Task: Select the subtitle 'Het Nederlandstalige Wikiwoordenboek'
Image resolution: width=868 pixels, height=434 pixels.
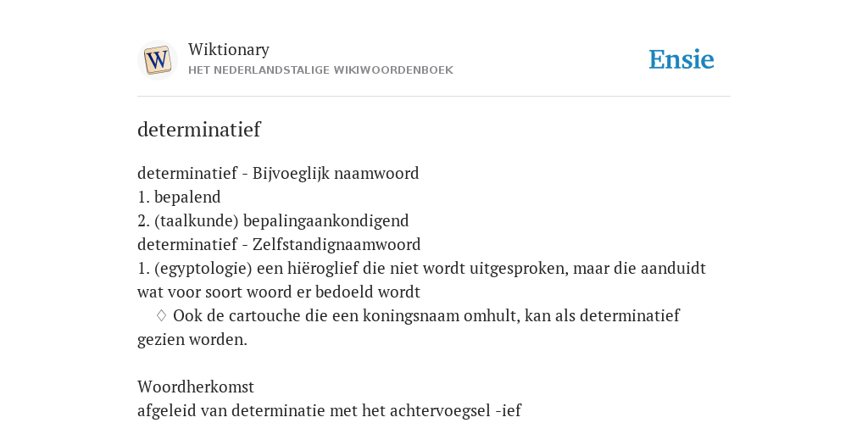Action: [320, 70]
